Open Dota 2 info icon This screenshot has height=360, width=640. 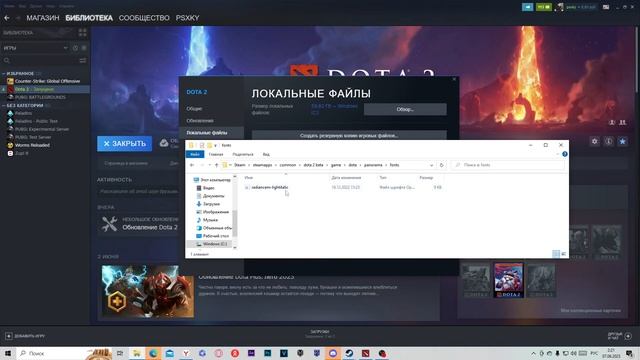[609, 141]
